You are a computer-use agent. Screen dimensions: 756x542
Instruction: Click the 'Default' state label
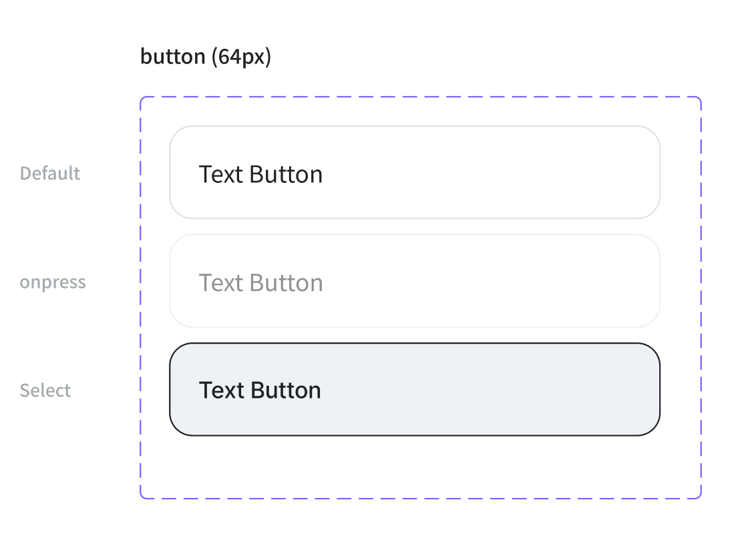click(x=49, y=173)
